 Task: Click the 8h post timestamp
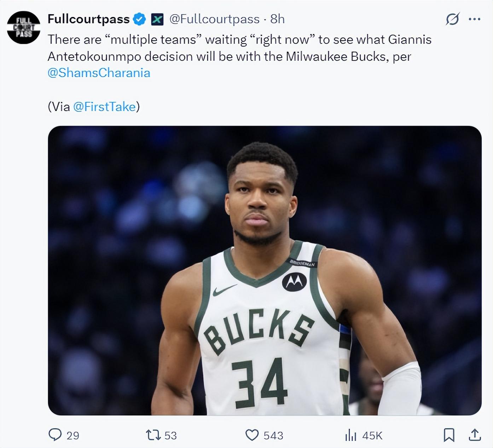(277, 19)
